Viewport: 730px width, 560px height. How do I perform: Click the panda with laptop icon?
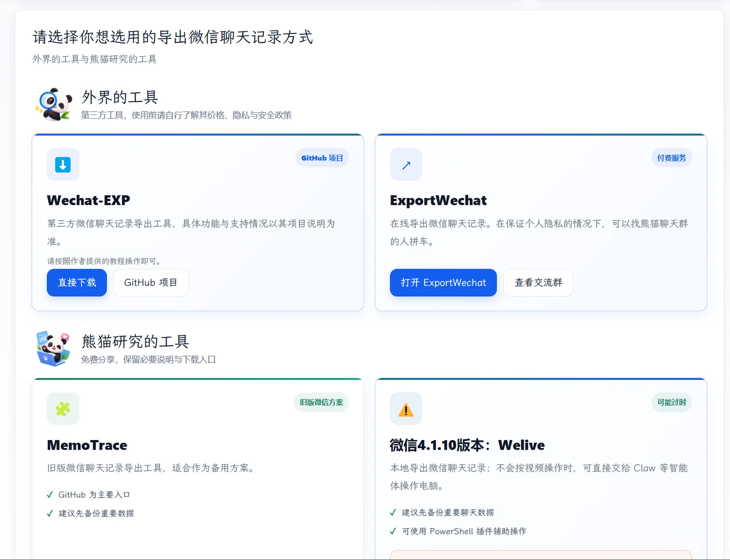tap(53, 349)
